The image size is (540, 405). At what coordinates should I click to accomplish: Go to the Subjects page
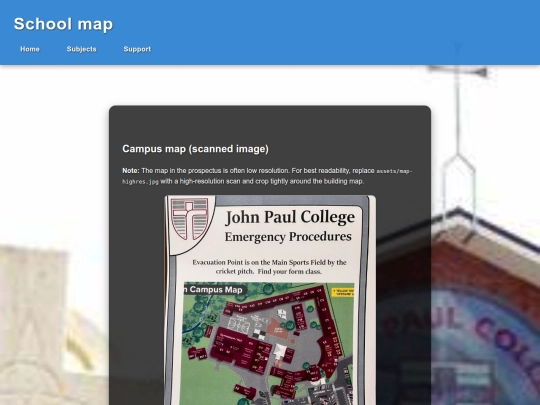click(x=82, y=49)
